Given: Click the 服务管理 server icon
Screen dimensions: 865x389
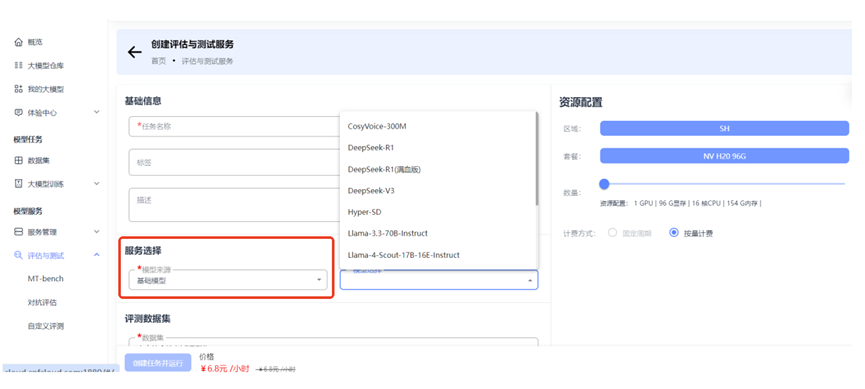Looking at the screenshot, I should click(x=19, y=232).
